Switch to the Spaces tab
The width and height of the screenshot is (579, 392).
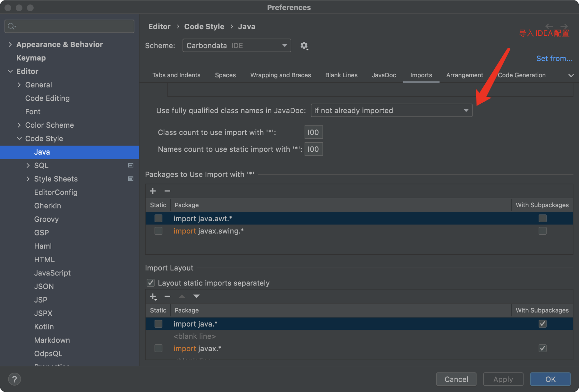click(225, 75)
